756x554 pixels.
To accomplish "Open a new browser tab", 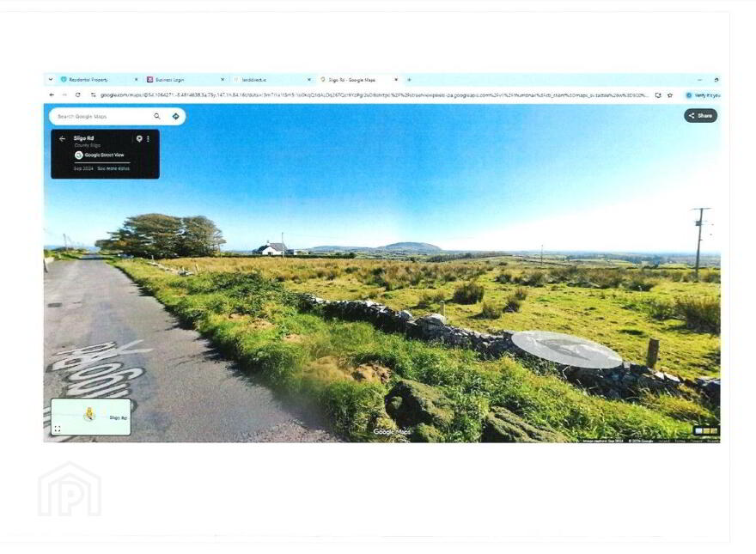I will 409,80.
